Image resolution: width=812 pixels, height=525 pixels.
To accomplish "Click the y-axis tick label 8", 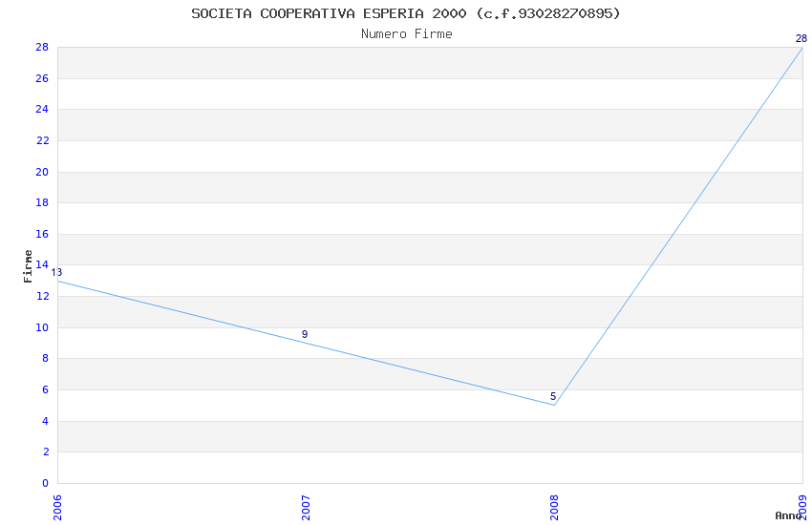I will (46, 359).
